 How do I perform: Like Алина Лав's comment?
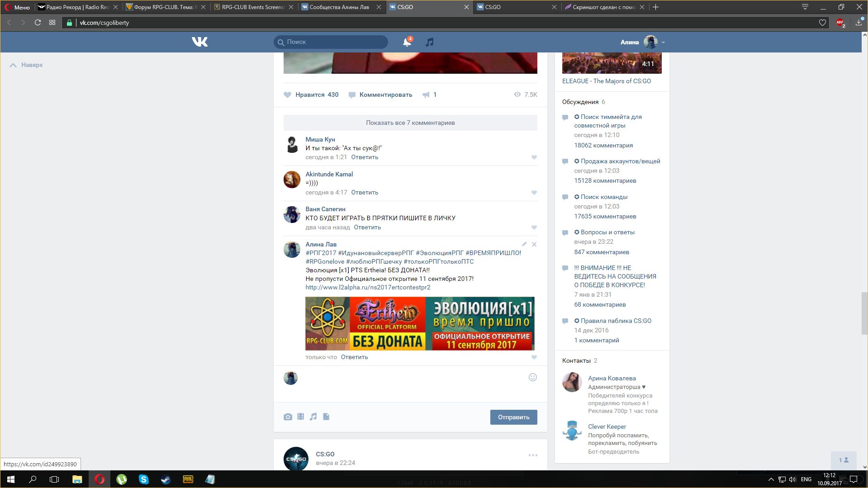point(534,357)
